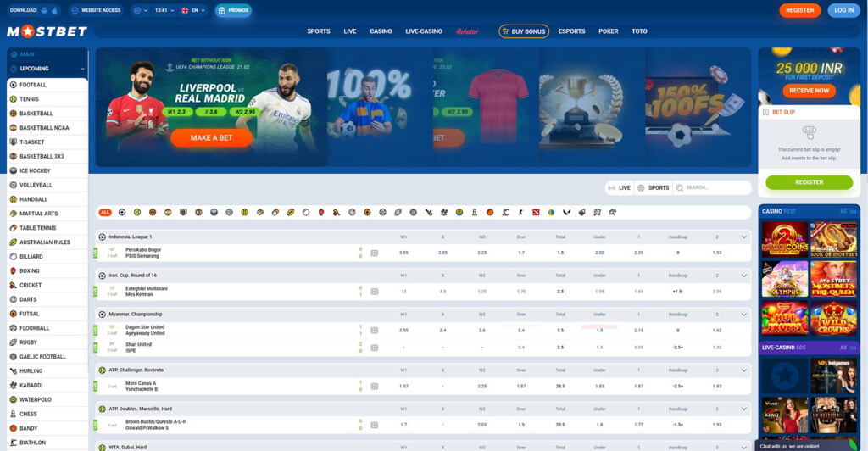The height and width of the screenshot is (451, 868).
Task: Open the EN language dropdown
Action: point(194,11)
